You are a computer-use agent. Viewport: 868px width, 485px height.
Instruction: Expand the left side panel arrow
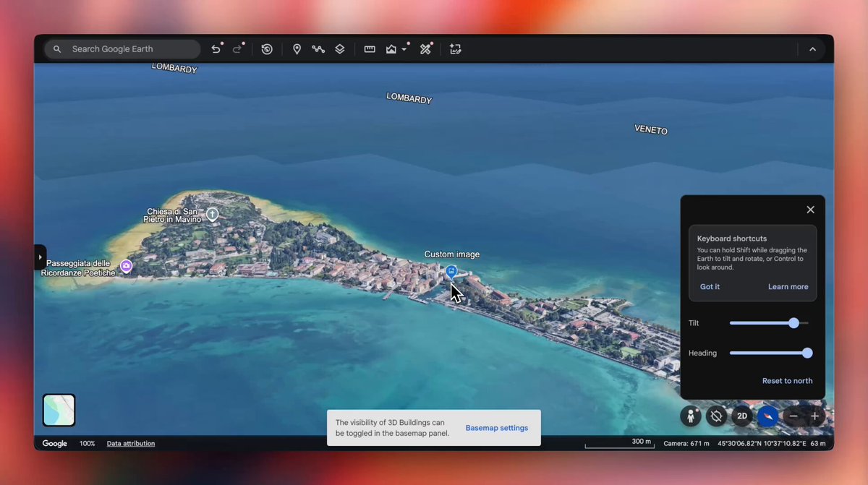[x=40, y=257]
